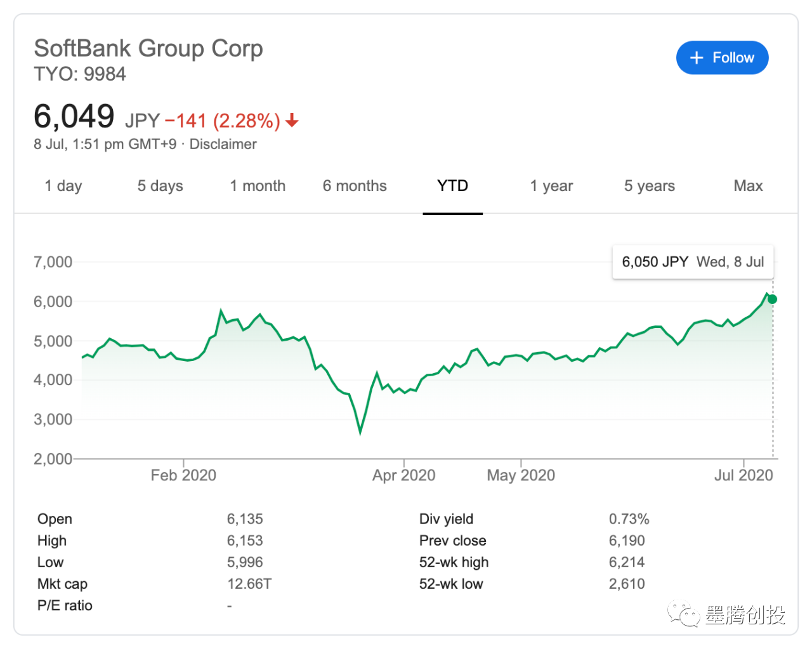
Task: Click the WeChat logo watermark icon
Action: pyautogui.click(x=682, y=614)
